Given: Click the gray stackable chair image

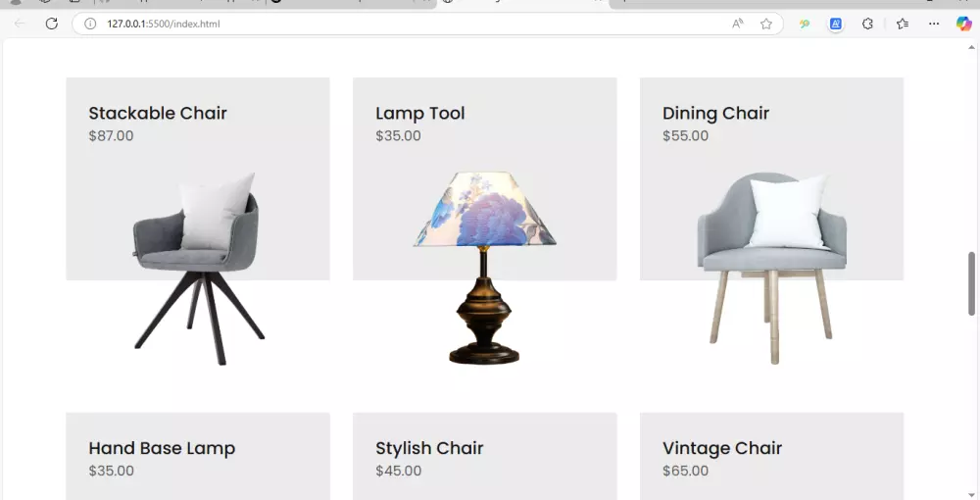Looking at the screenshot, I should (x=199, y=269).
